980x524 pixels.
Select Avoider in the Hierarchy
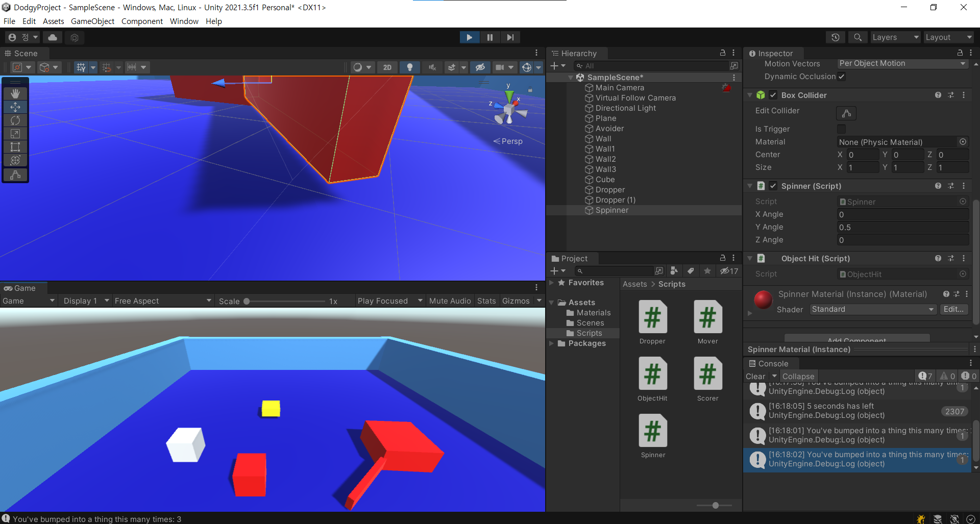609,129
